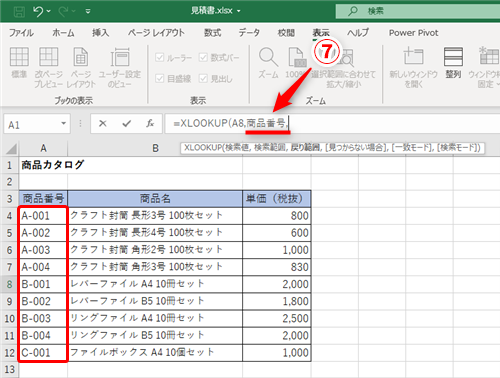This screenshot has height=378, width=500.
Task: Switch to the 挿入 tab
Action: point(101,33)
